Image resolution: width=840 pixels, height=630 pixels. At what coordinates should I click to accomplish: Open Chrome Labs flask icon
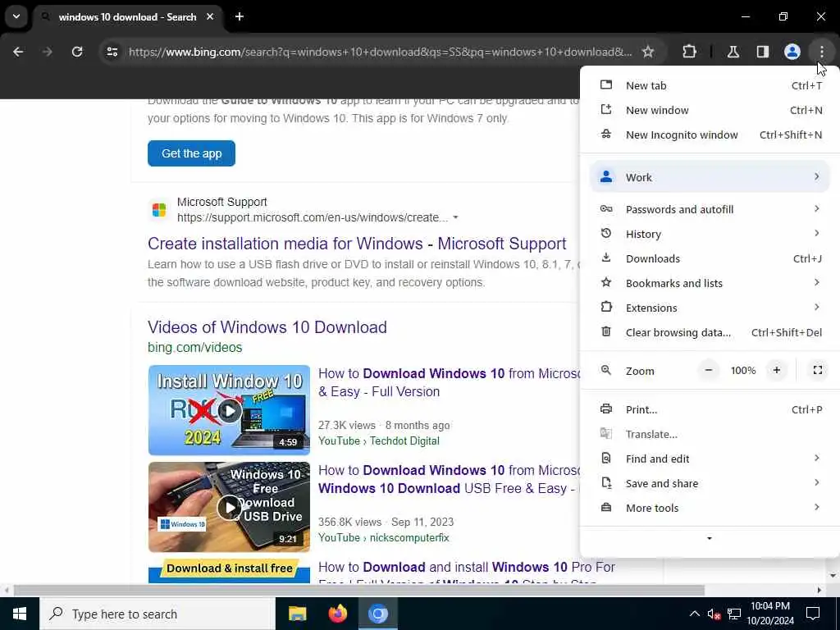point(733,52)
